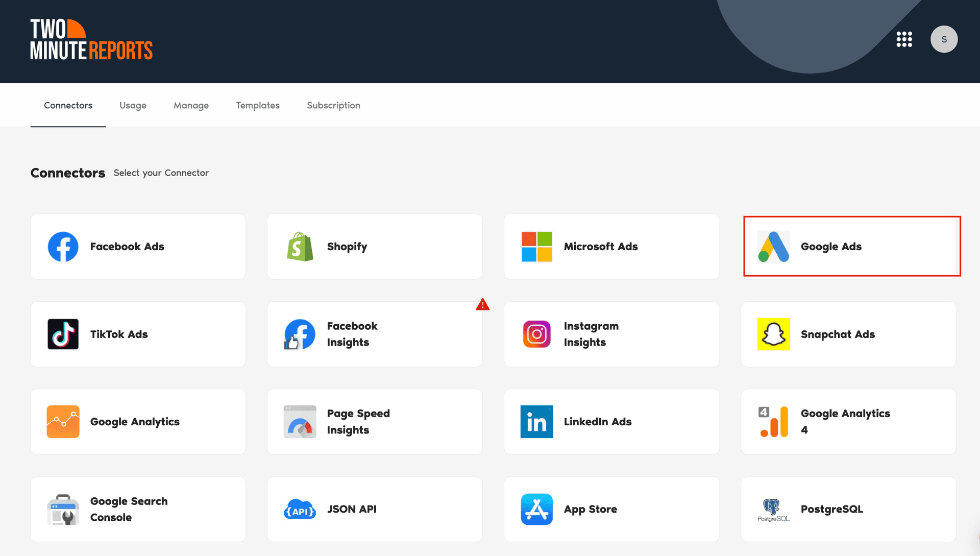Select the TikTok Ads icon
Image resolution: width=980 pixels, height=556 pixels.
[x=63, y=334]
